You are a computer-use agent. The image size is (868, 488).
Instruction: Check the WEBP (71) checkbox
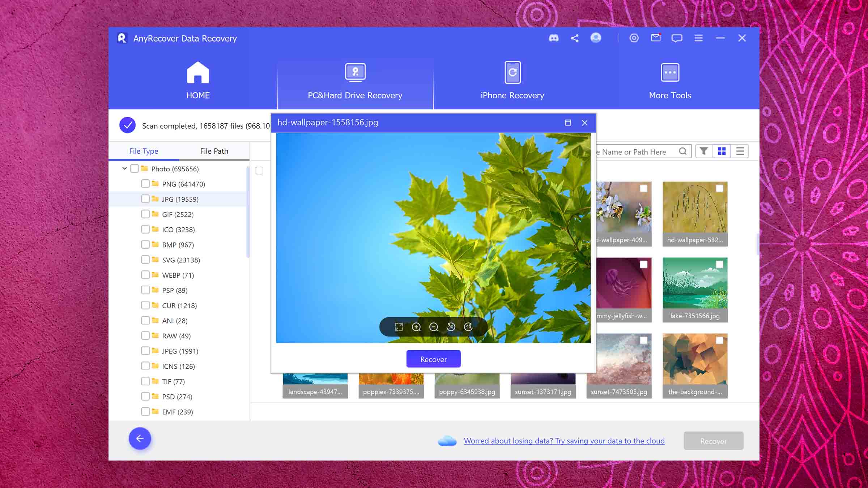tap(145, 275)
